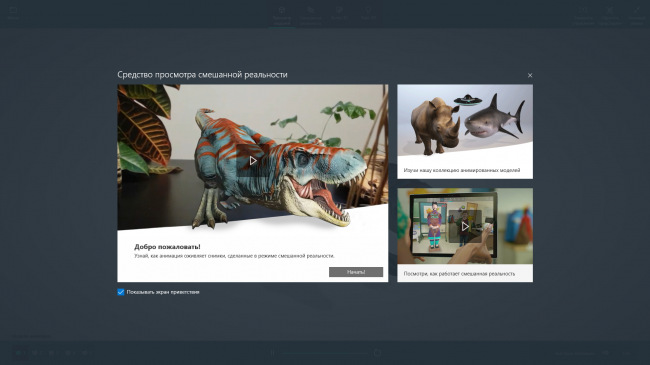Click the Начать! button

[356, 272]
